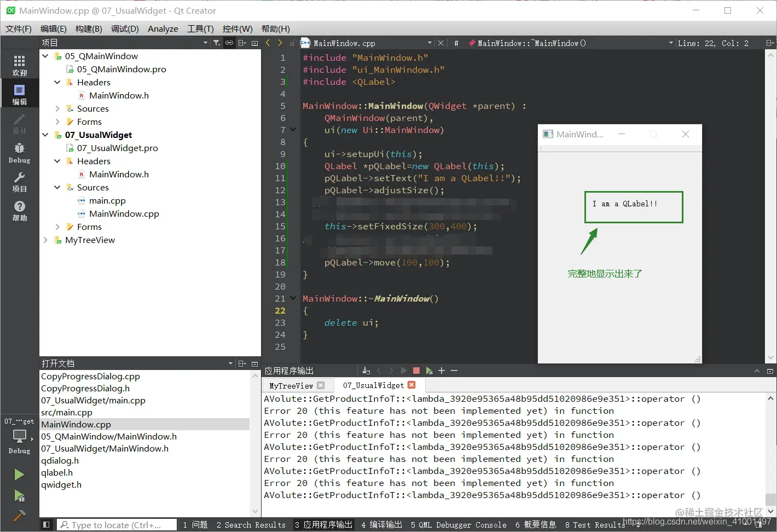The image size is (777, 532).
Task: Re-run the application in output pane
Action: tap(403, 371)
